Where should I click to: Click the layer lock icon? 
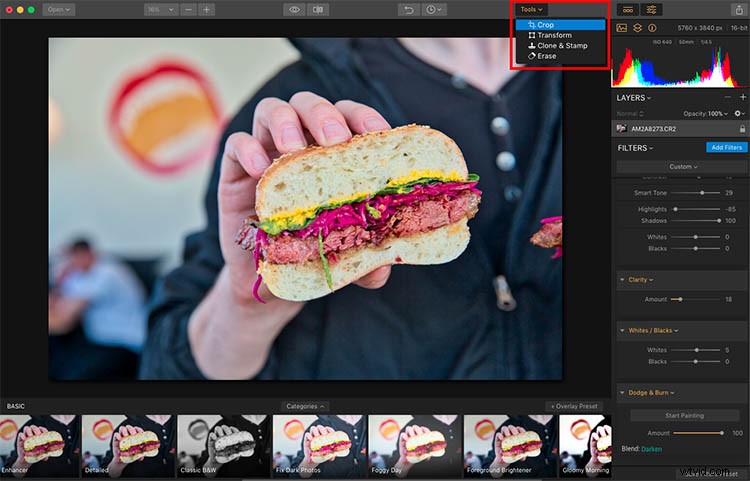(742, 129)
